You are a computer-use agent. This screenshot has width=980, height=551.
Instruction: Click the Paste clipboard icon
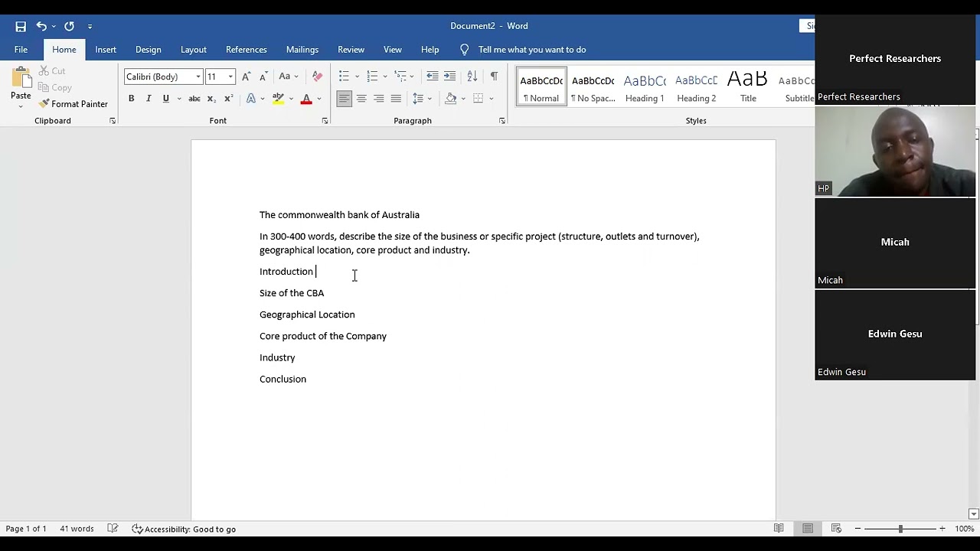click(21, 78)
